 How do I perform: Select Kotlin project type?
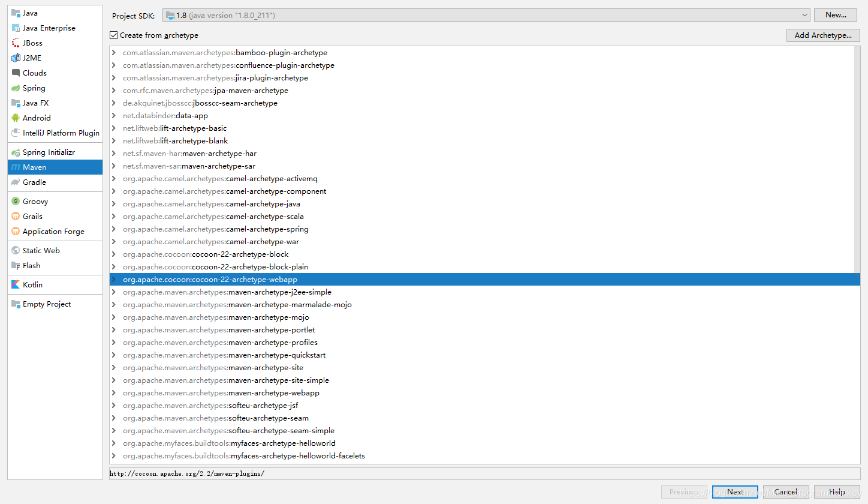[55, 284]
